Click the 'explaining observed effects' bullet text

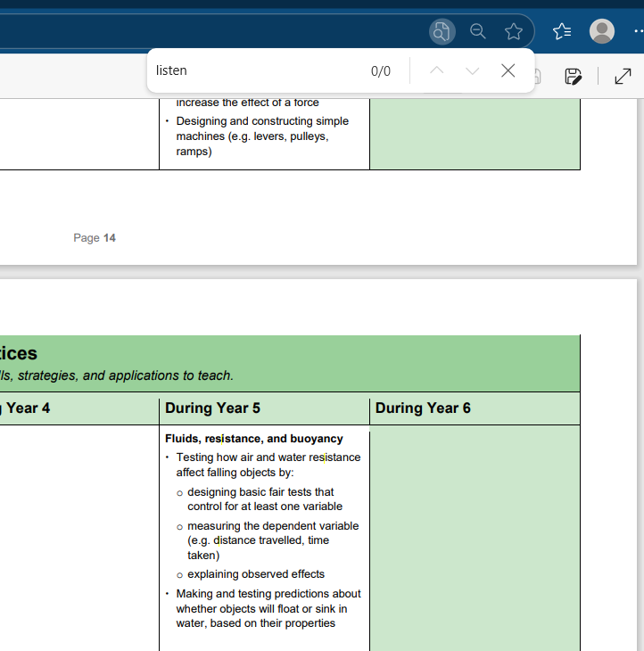[x=256, y=574]
